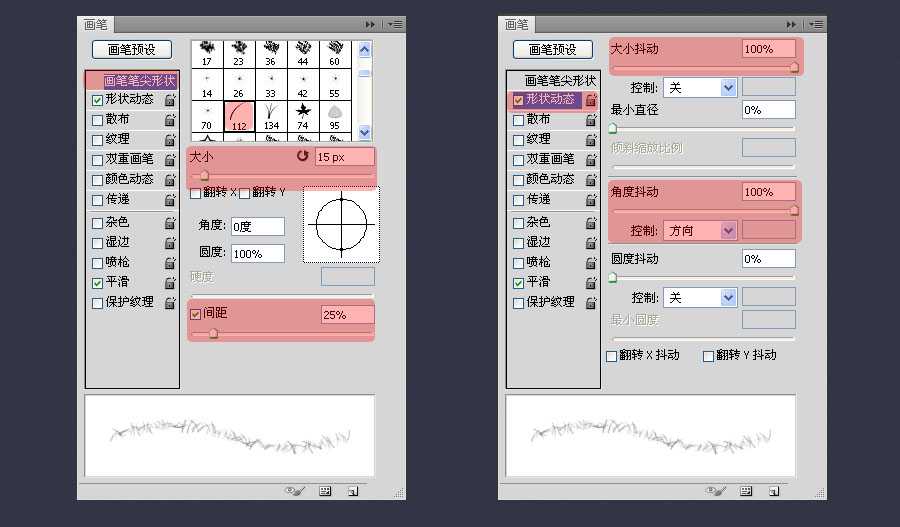Enable 纹理 checkbox in left panel
Screen dimensions: 900x527
98,140
